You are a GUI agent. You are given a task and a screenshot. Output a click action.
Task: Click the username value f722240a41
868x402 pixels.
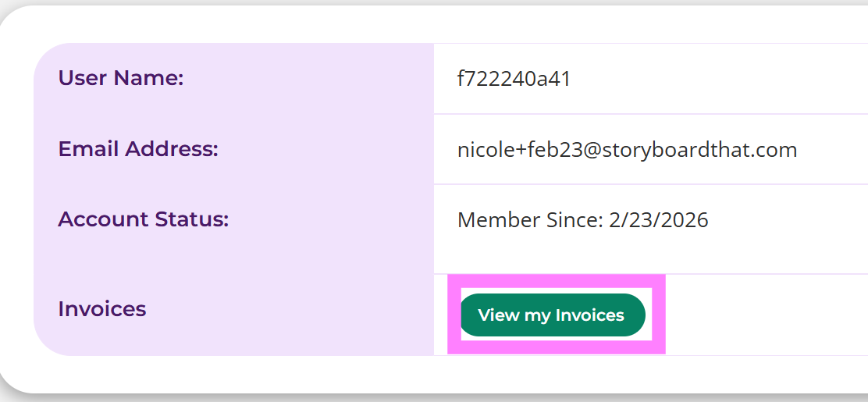(514, 79)
